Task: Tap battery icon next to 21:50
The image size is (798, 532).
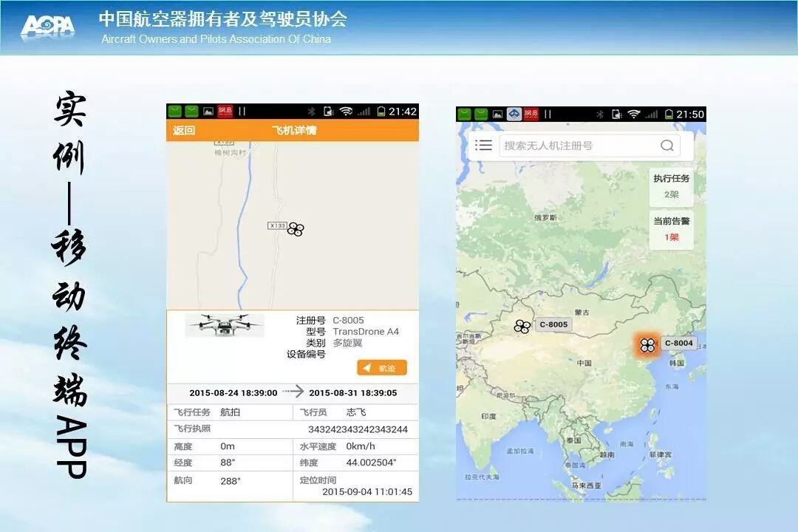Action: (669, 114)
